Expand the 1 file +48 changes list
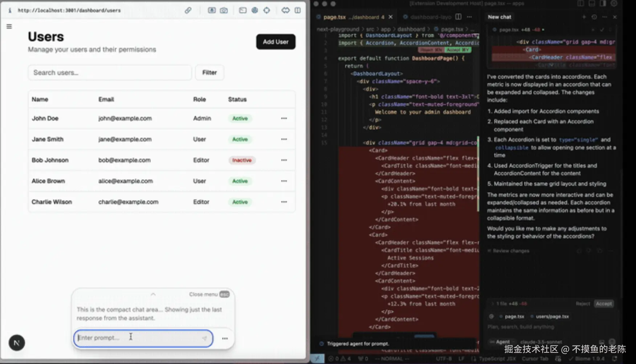Screen dimensions: 636x364 [510, 303]
